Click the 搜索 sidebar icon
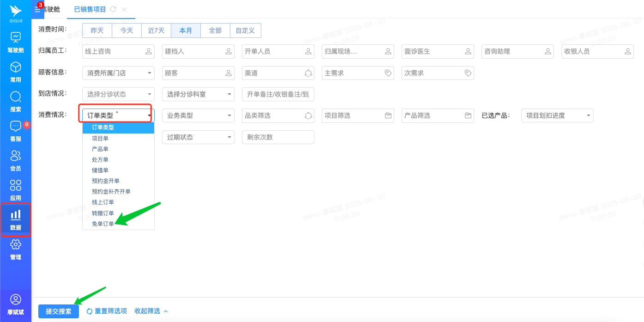Viewport: 644px width, 322px height. click(16, 101)
